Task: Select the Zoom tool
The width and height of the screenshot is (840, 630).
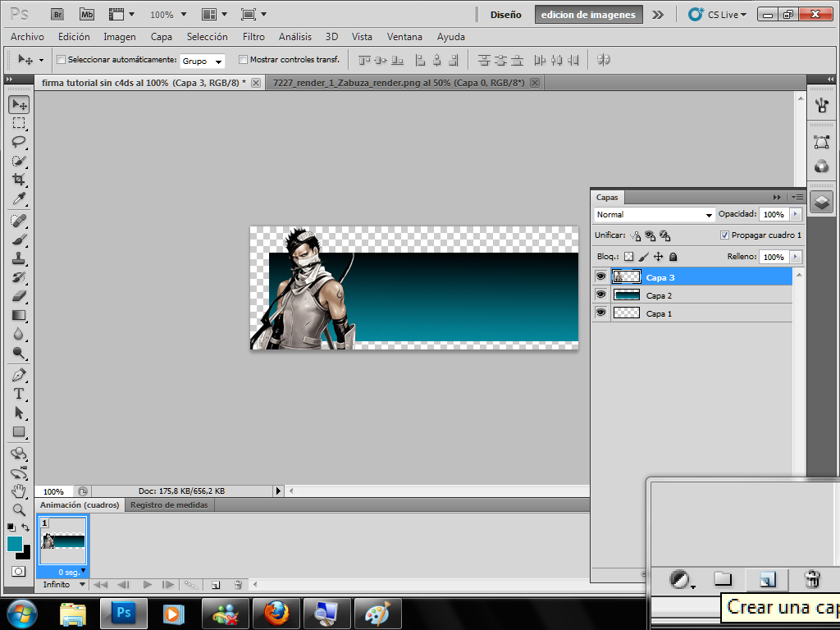Action: click(x=19, y=510)
